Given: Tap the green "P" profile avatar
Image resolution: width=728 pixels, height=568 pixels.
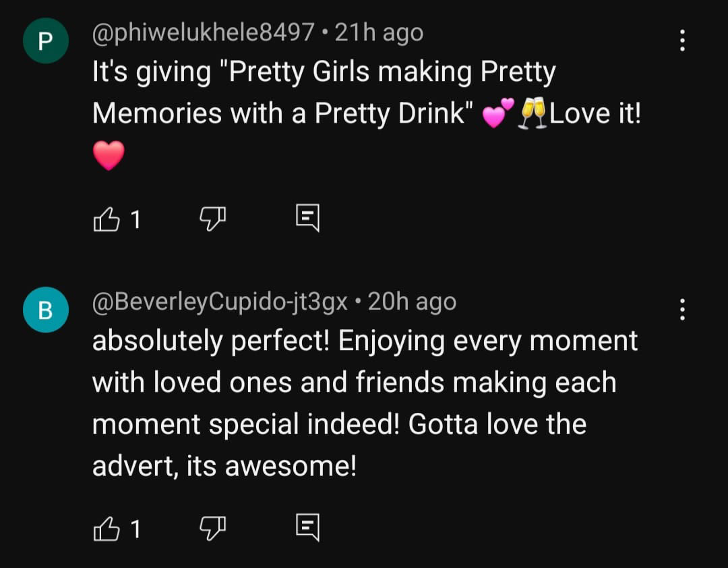Looking at the screenshot, I should click(x=45, y=41).
